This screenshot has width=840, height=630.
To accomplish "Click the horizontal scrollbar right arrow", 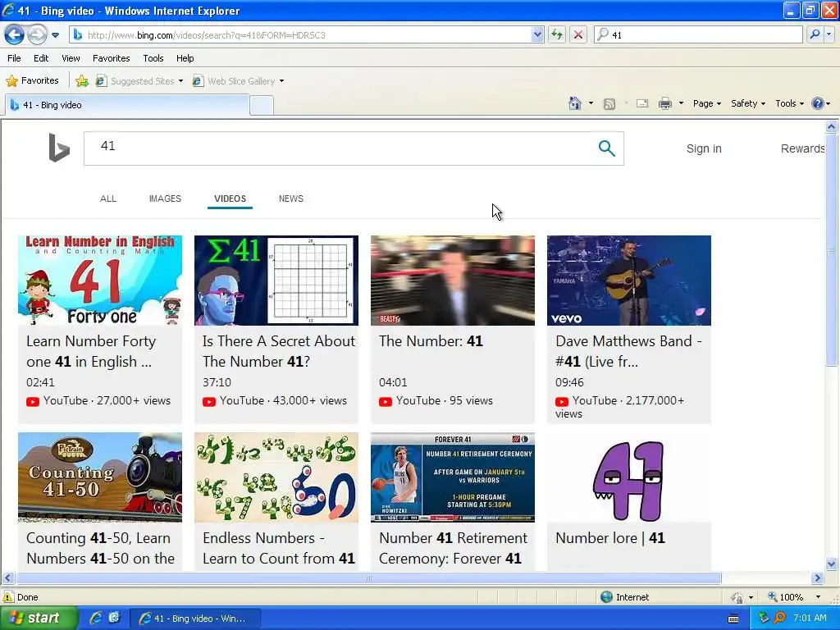I will (x=818, y=578).
